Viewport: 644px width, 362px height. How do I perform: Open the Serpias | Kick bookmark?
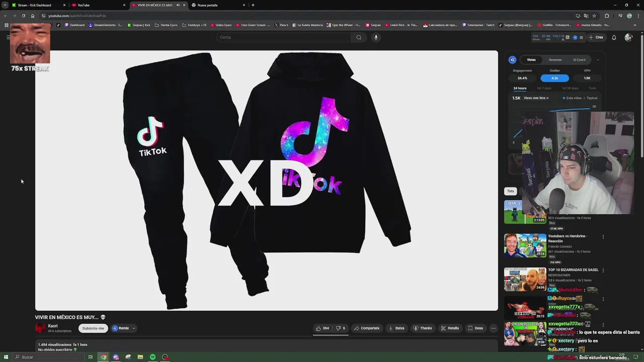tap(139, 25)
